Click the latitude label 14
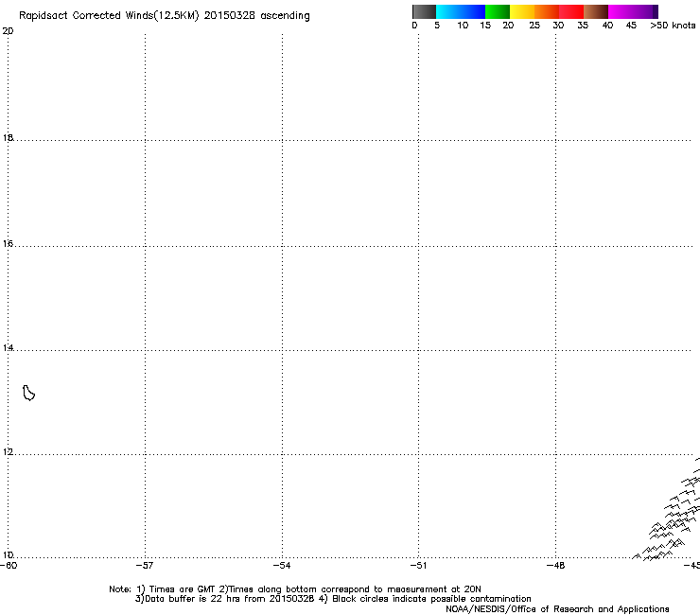This screenshot has width=700, height=615. point(8,347)
